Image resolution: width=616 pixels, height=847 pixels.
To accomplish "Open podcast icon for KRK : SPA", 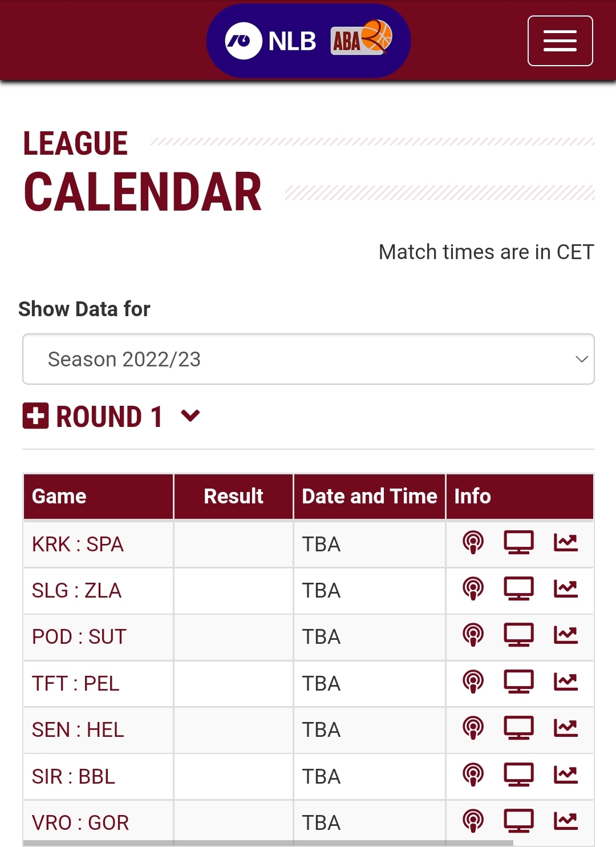I will click(473, 542).
